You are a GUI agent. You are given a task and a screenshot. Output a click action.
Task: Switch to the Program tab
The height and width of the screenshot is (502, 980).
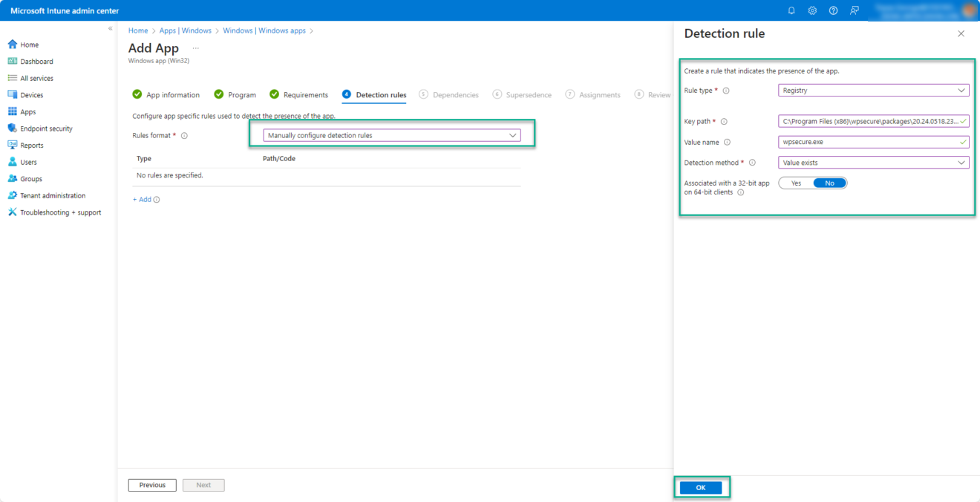click(241, 94)
